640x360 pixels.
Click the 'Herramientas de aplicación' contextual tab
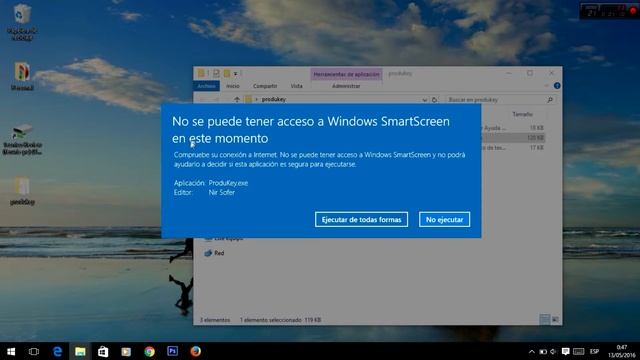(x=346, y=74)
